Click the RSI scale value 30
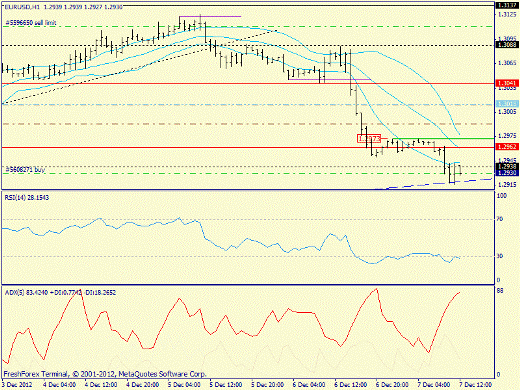 pos(500,256)
